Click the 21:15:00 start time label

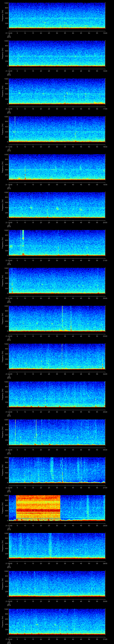pos(9,71)
